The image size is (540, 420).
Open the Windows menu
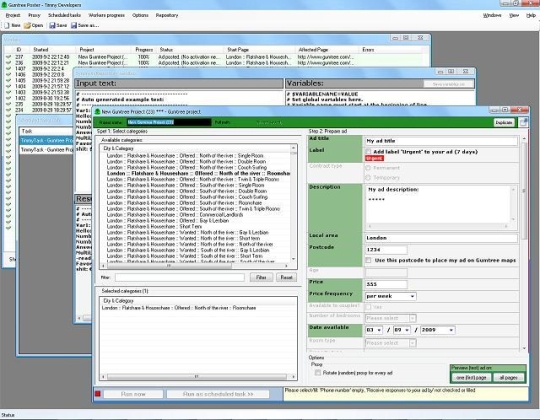click(492, 15)
